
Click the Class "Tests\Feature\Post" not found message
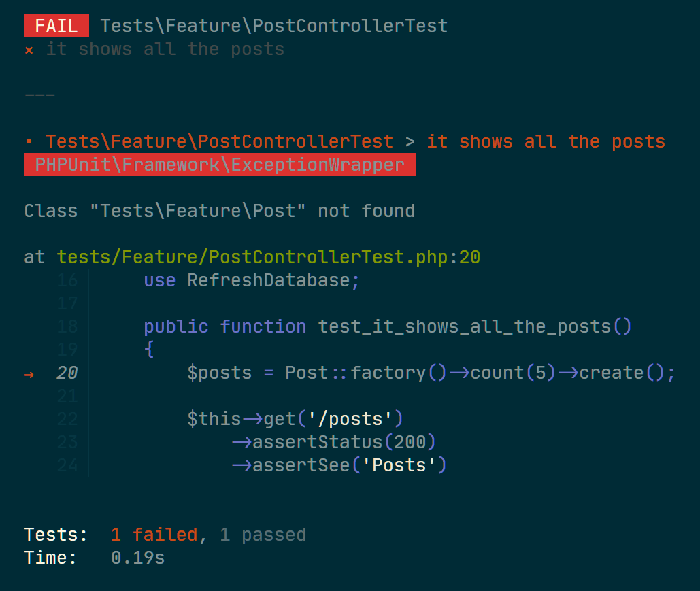tap(220, 211)
